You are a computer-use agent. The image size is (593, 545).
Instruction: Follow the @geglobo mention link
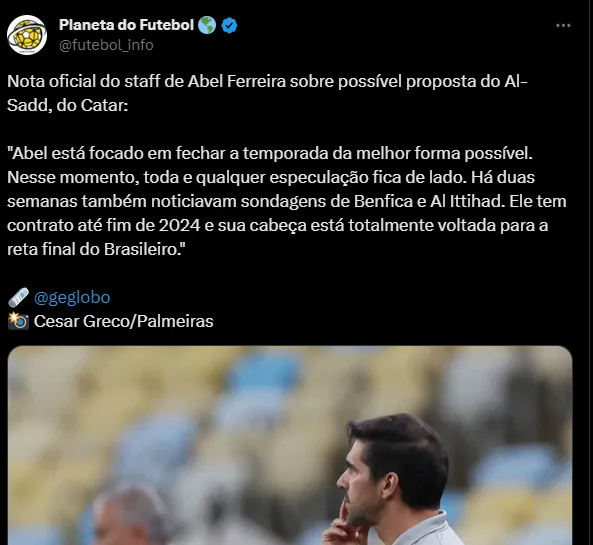72,297
